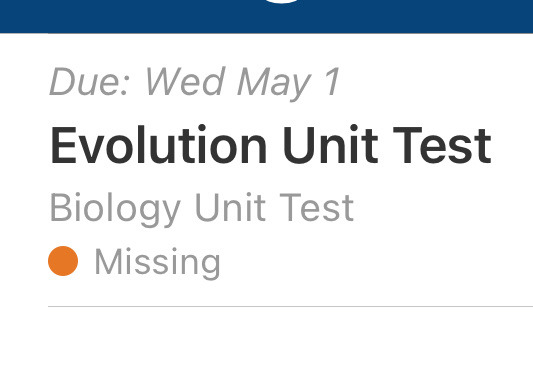Click white space between header and due date
The width and height of the screenshot is (533, 389).
(266, 49)
